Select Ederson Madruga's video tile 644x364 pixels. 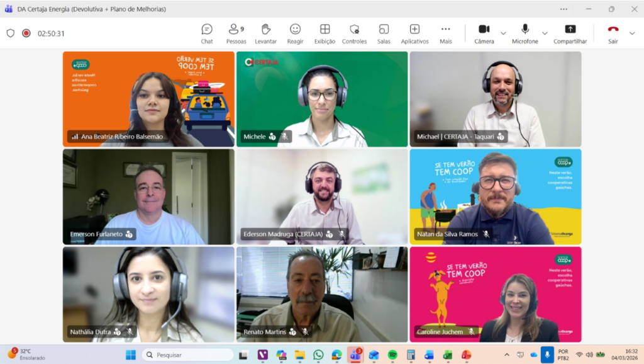pos(322,196)
